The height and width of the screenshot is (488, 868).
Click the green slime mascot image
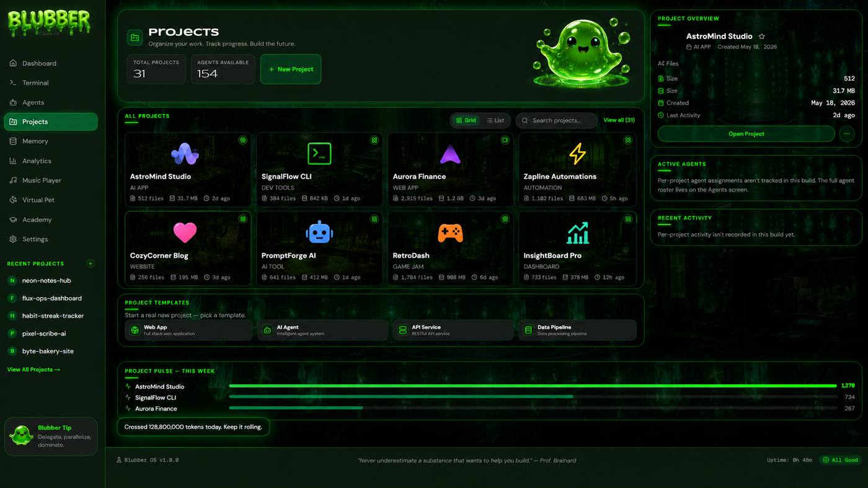coord(581,53)
